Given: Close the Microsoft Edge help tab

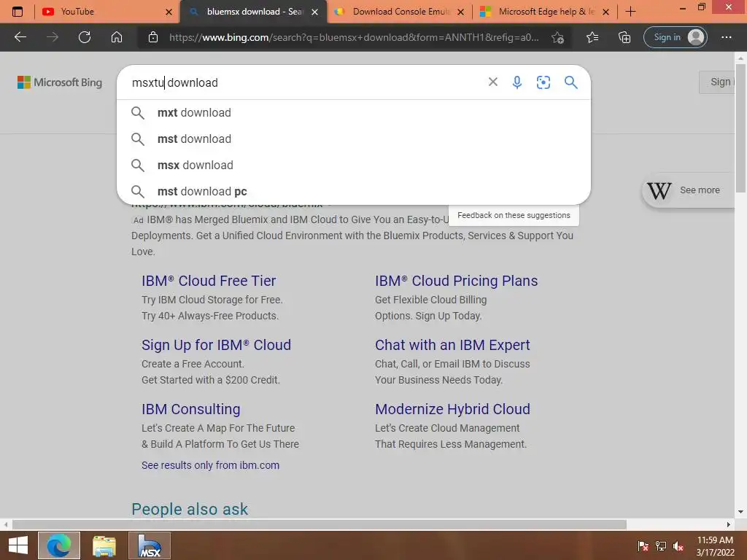Looking at the screenshot, I should tap(605, 12).
